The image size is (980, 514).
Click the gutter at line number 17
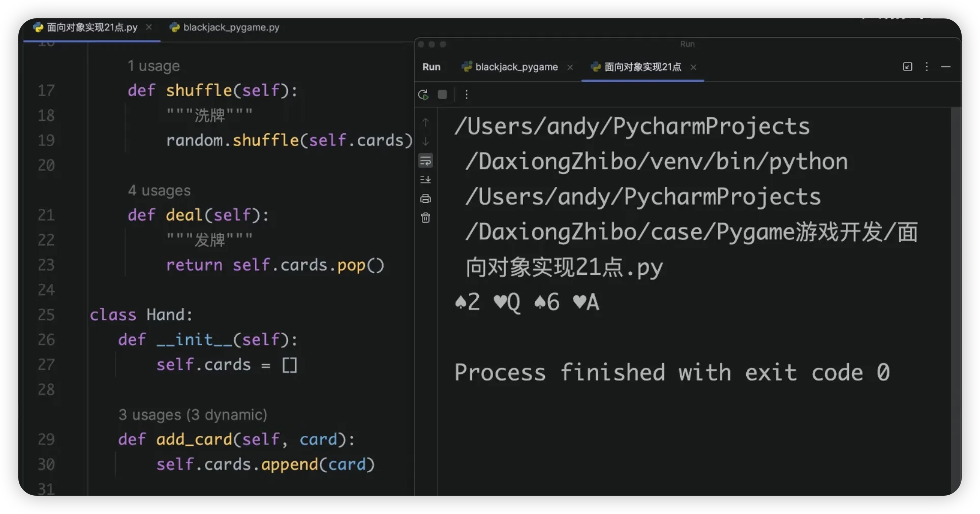46,90
